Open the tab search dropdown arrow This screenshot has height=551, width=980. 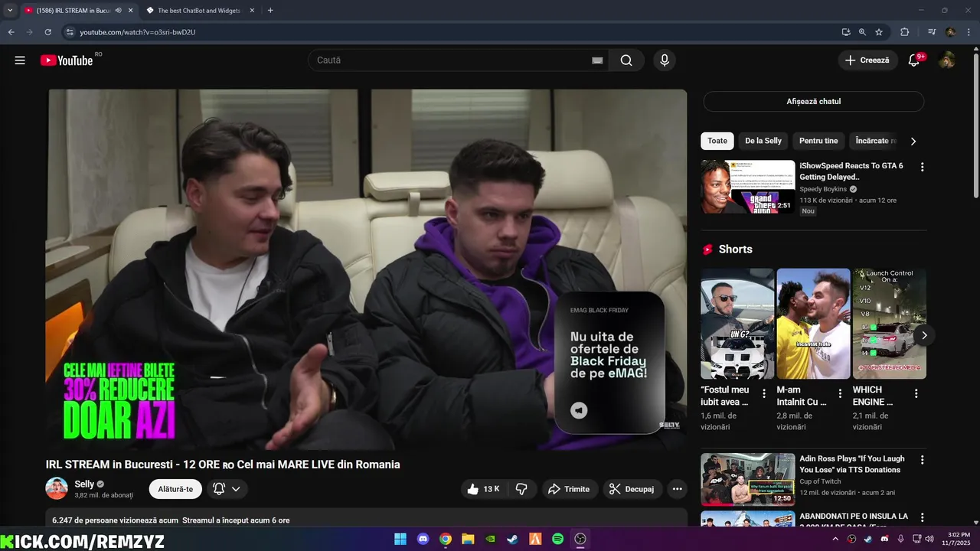[10, 11]
